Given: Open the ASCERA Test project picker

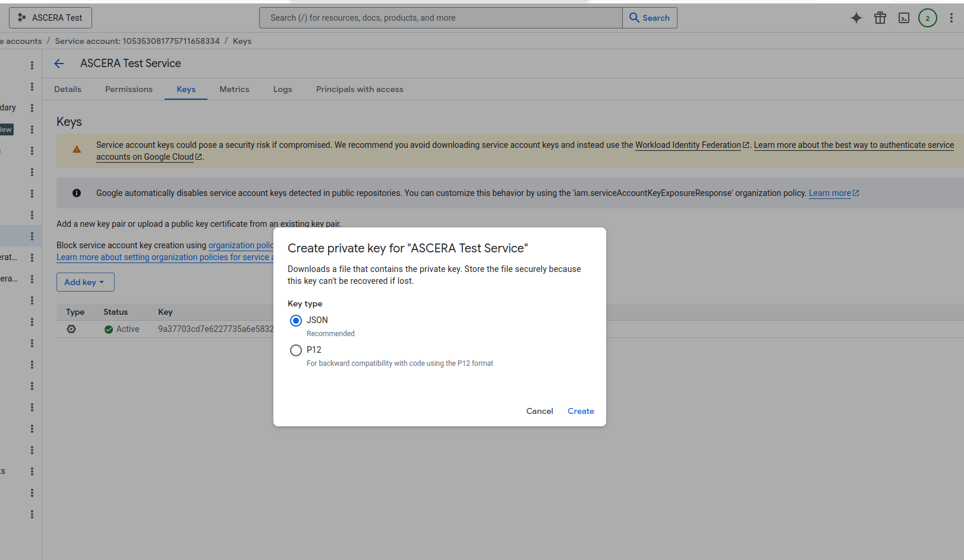Looking at the screenshot, I should (x=51, y=18).
